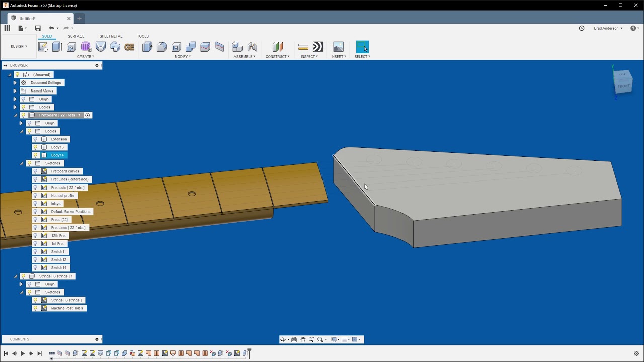Collapse the Strings [6 strings] component
644x362 pixels.
coord(15,276)
